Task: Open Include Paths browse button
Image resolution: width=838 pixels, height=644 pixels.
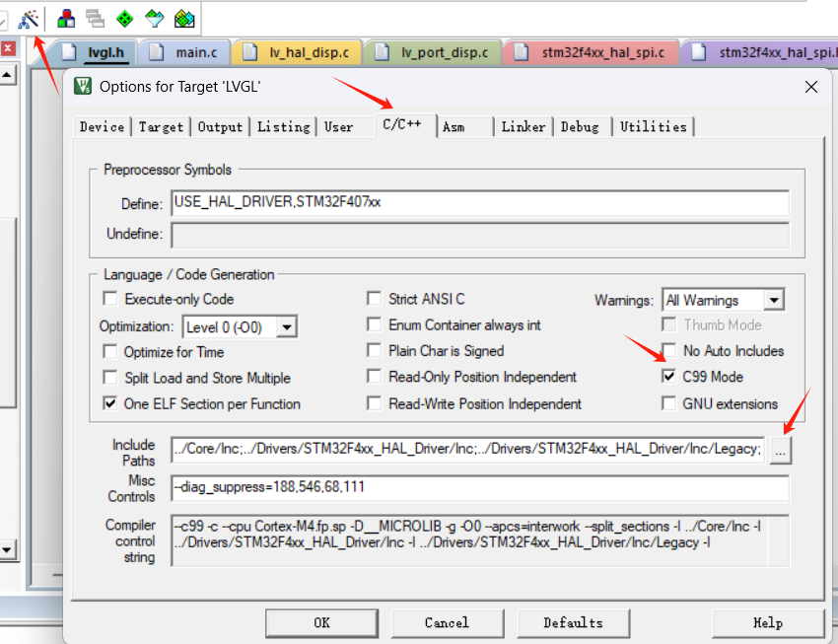Action: click(780, 450)
